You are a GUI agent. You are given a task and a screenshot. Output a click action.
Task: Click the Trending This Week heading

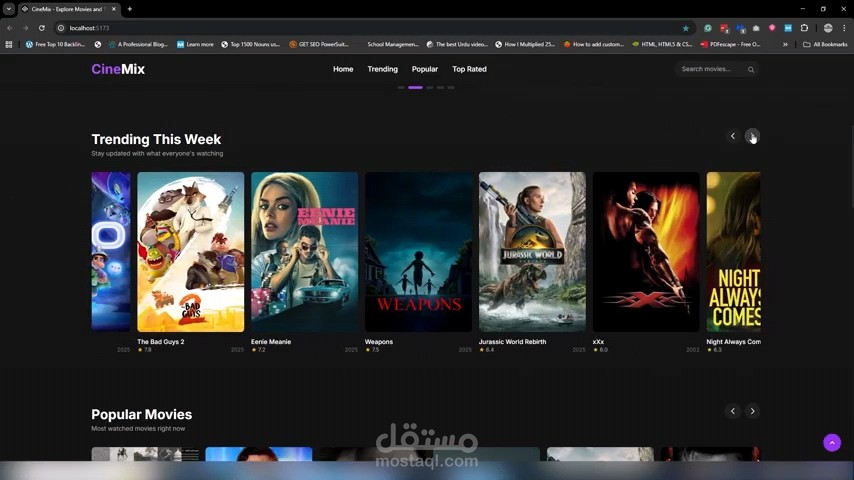tap(156, 139)
